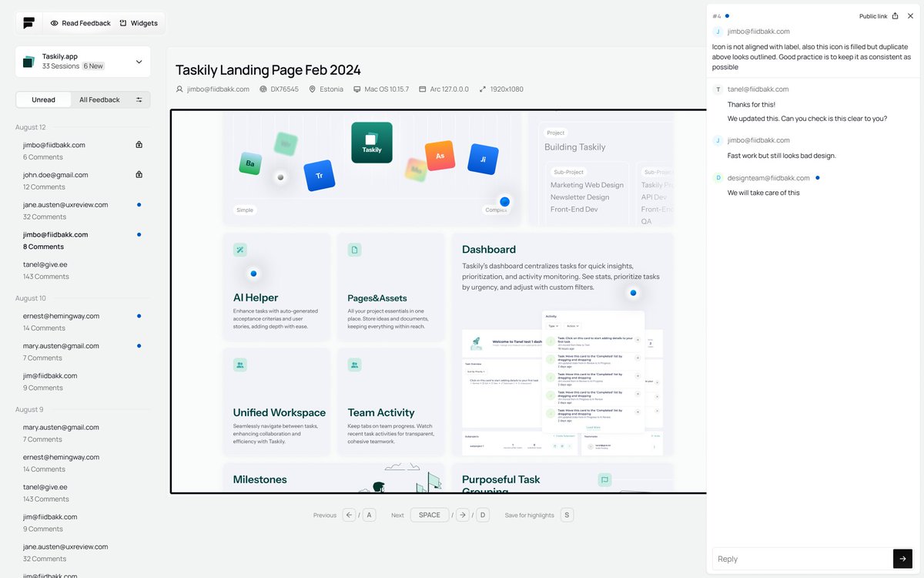Click the monitor icon beside Mac OS 10.15.7
Image resolution: width=924 pixels, height=578 pixels.
click(x=357, y=89)
